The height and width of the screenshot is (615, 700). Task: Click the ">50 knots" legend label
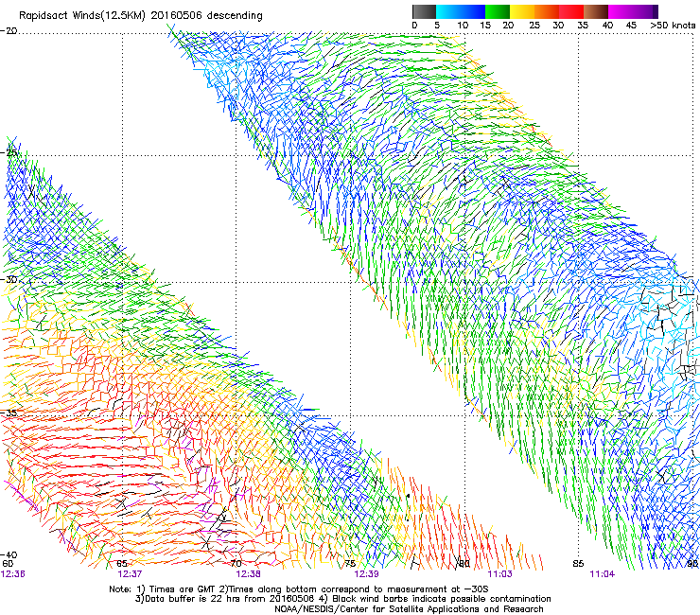click(673, 26)
